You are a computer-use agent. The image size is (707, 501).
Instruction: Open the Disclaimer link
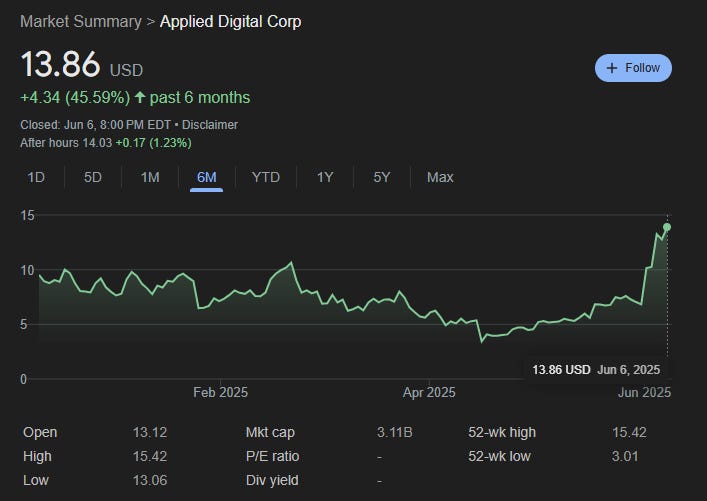tap(210, 125)
